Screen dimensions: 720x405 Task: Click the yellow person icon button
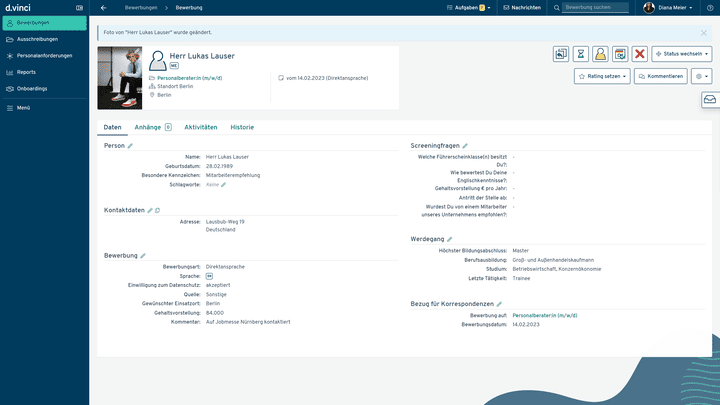(600, 54)
